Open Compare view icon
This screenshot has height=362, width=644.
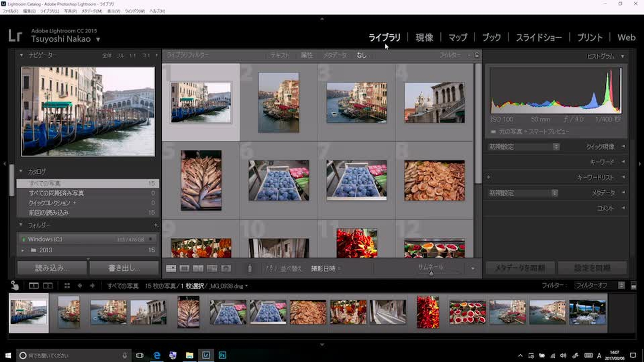(198, 268)
